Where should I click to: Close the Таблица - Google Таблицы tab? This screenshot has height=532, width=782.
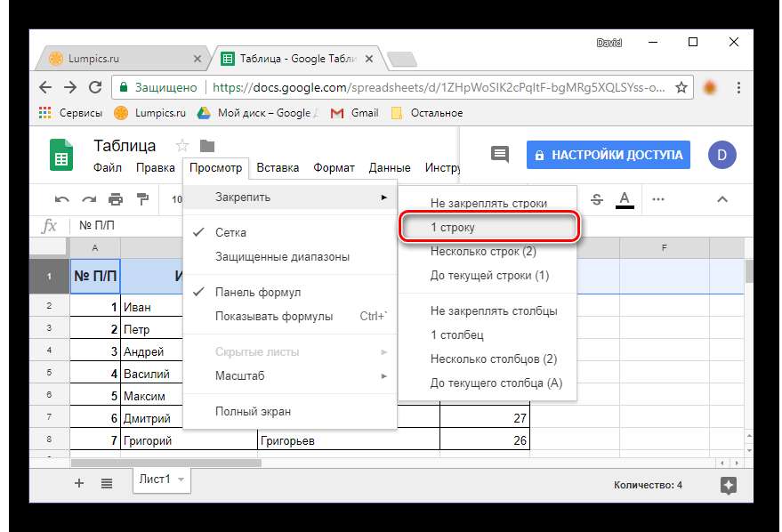coord(369,59)
